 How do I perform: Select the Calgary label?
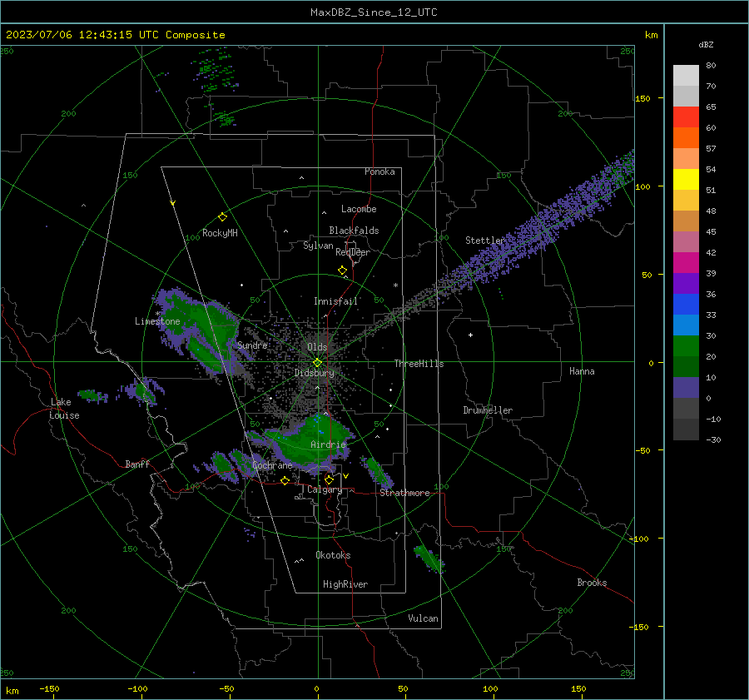(x=325, y=489)
